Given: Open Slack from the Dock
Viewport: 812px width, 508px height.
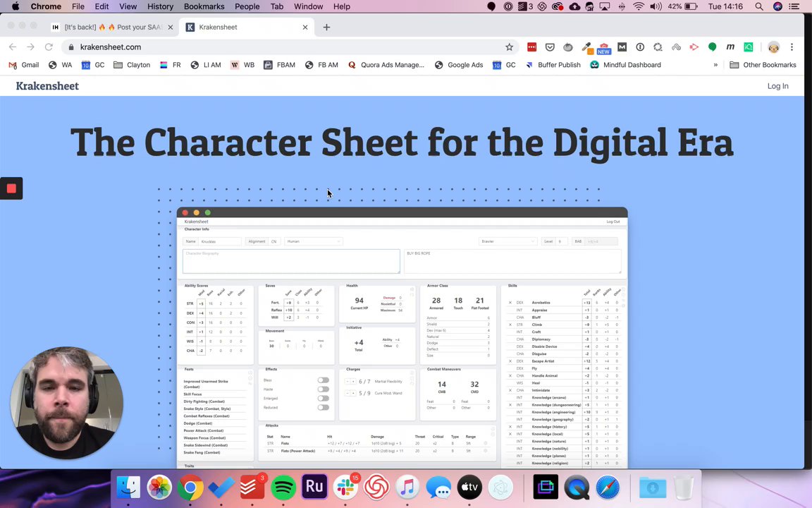Looking at the screenshot, I should point(345,488).
